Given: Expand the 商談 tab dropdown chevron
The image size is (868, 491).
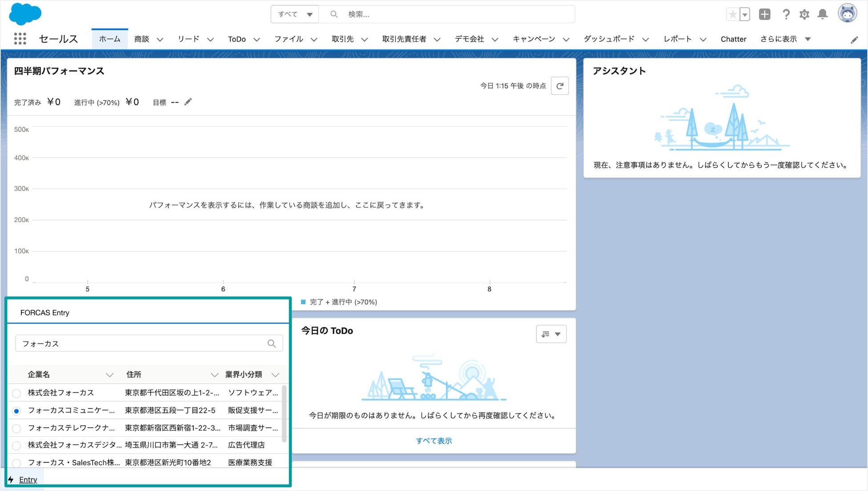Looking at the screenshot, I should (160, 39).
